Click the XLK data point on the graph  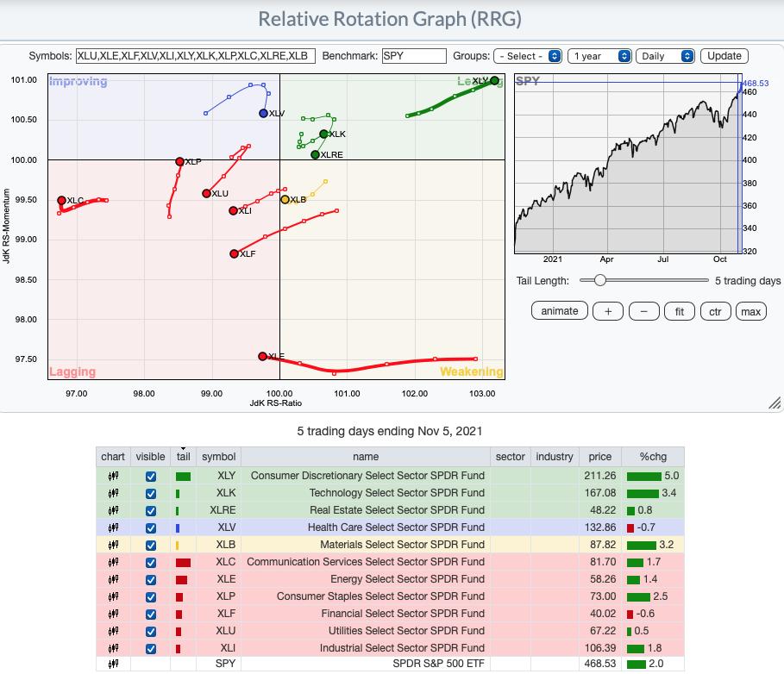(x=324, y=134)
